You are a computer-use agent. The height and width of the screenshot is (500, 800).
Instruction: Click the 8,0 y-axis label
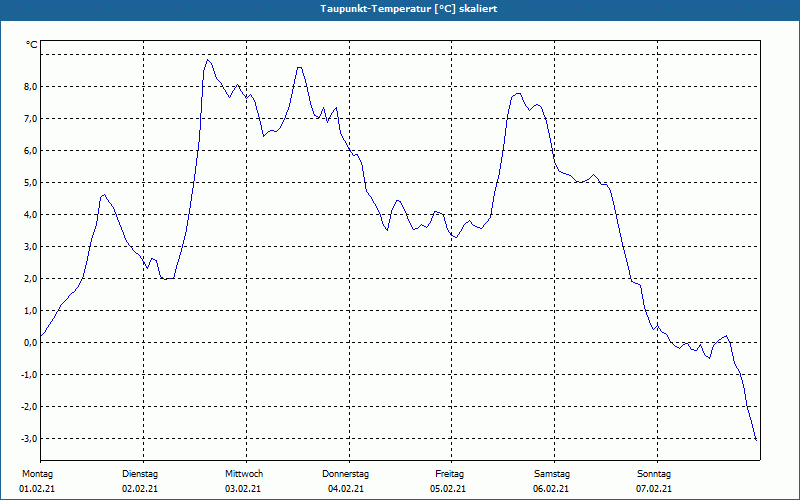(31, 87)
